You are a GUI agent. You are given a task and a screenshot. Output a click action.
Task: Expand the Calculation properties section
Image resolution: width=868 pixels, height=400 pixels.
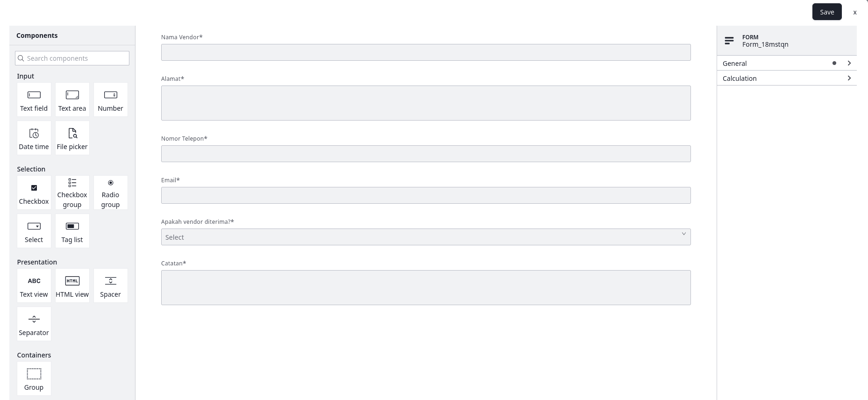tap(787, 78)
